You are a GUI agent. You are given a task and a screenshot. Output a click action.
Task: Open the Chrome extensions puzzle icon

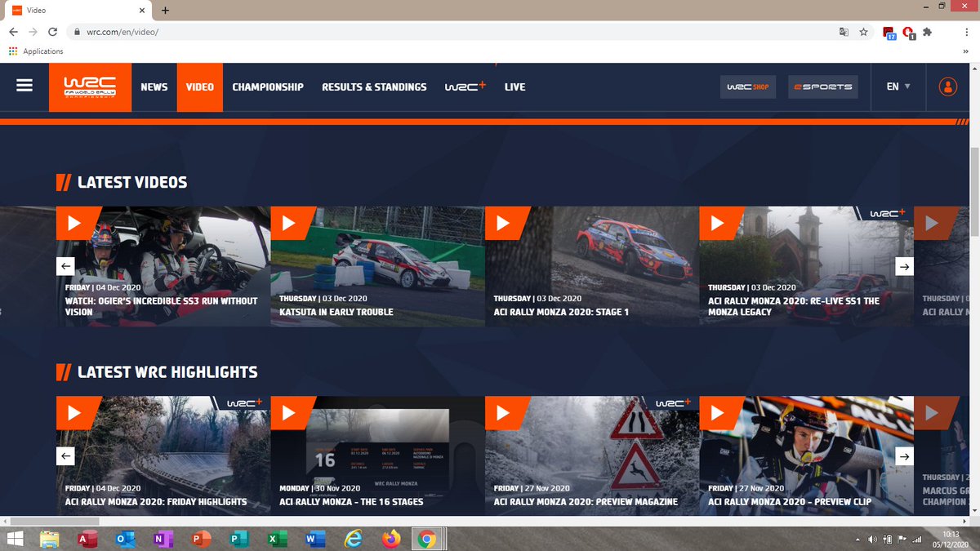(x=927, y=32)
